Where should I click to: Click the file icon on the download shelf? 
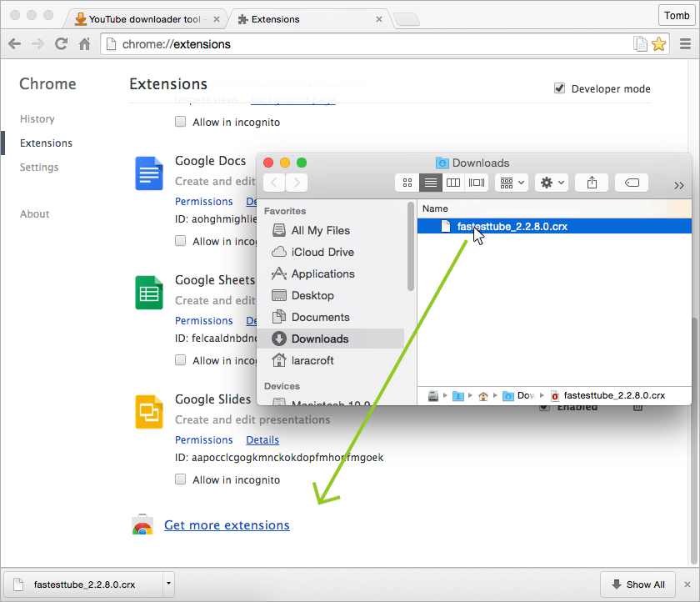pos(18,584)
